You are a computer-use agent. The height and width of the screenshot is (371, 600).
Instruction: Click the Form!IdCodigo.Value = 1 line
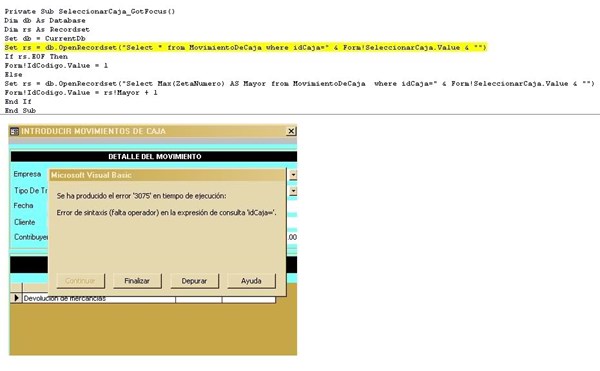point(56,66)
